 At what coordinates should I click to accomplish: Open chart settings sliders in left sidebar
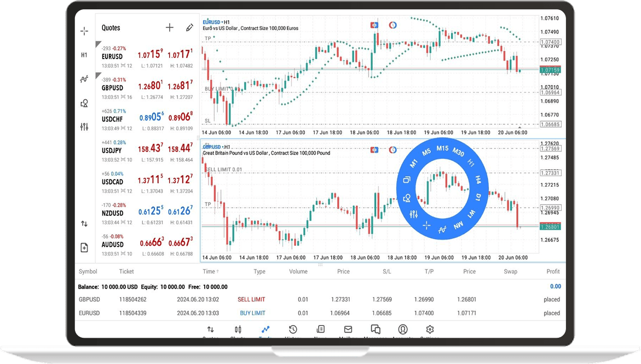pos(84,127)
